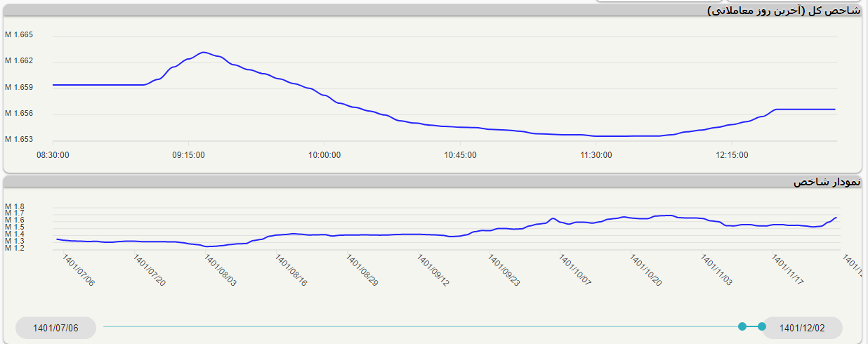Select the end date pill 1401/12/02
Viewport: 868px width, 344px height.
click(802, 328)
